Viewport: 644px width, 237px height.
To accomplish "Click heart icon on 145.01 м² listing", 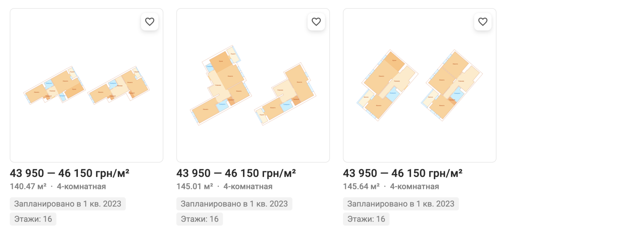I will pos(316,22).
